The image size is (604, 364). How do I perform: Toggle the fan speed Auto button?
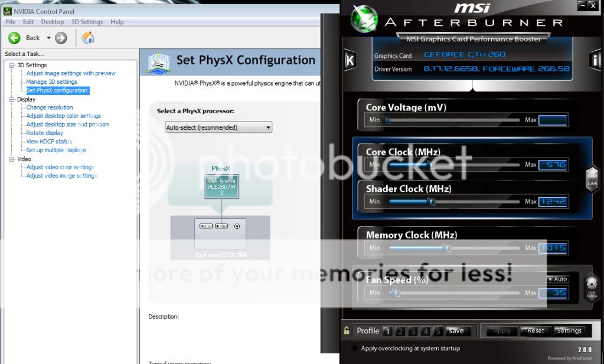tap(557, 279)
